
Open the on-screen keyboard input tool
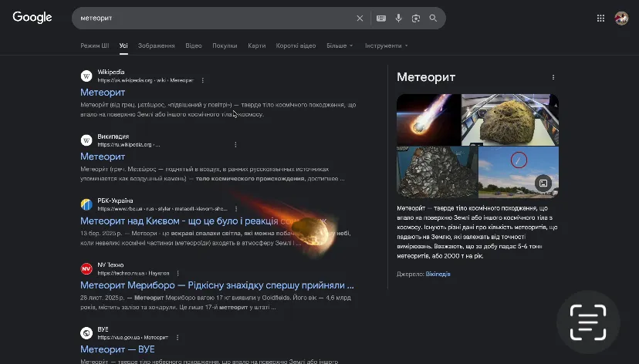(x=381, y=19)
